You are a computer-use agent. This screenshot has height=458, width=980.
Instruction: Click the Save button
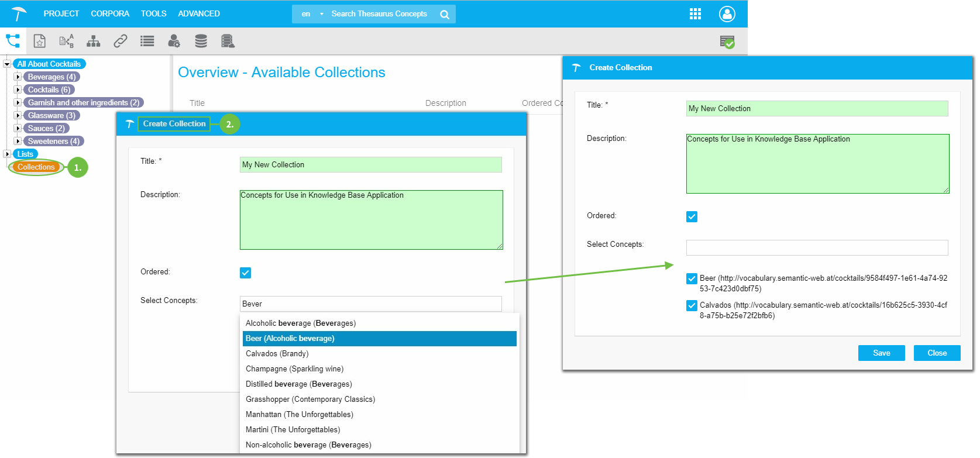point(881,353)
